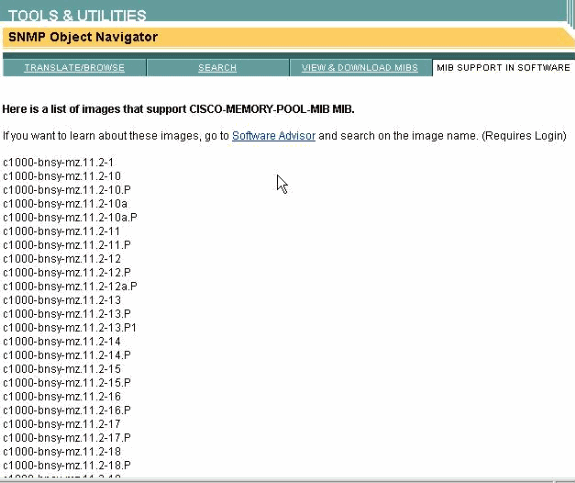
Task: Select image name c1000-bnsy-mz.11.2-10a
Action: click(x=65, y=204)
